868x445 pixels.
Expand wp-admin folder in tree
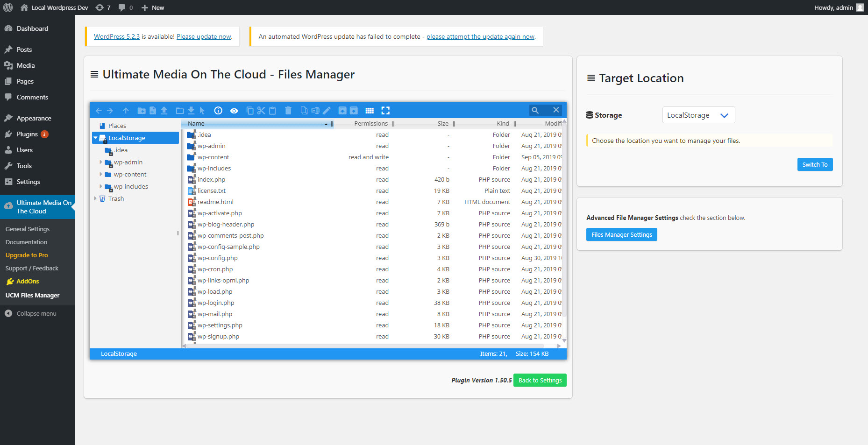(100, 162)
